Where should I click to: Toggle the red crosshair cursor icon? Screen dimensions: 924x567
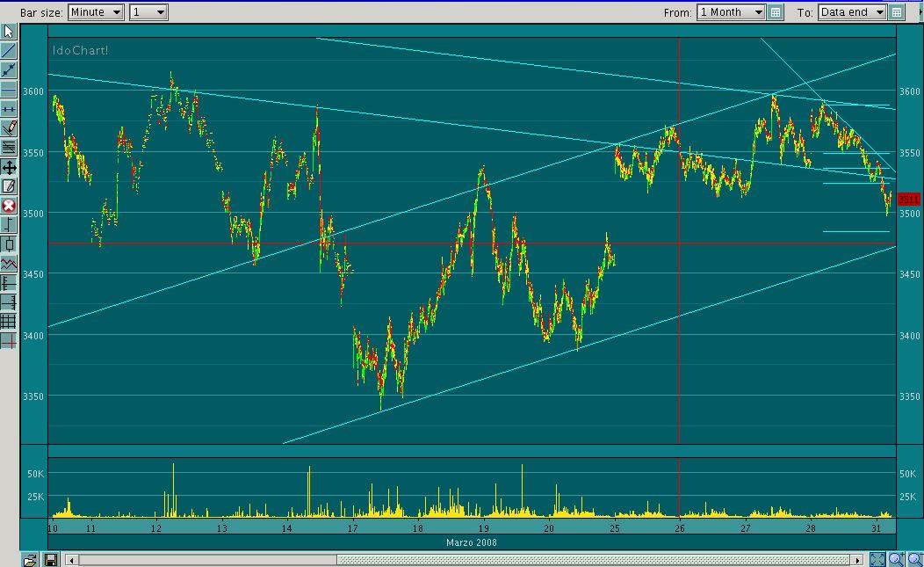click(9, 341)
